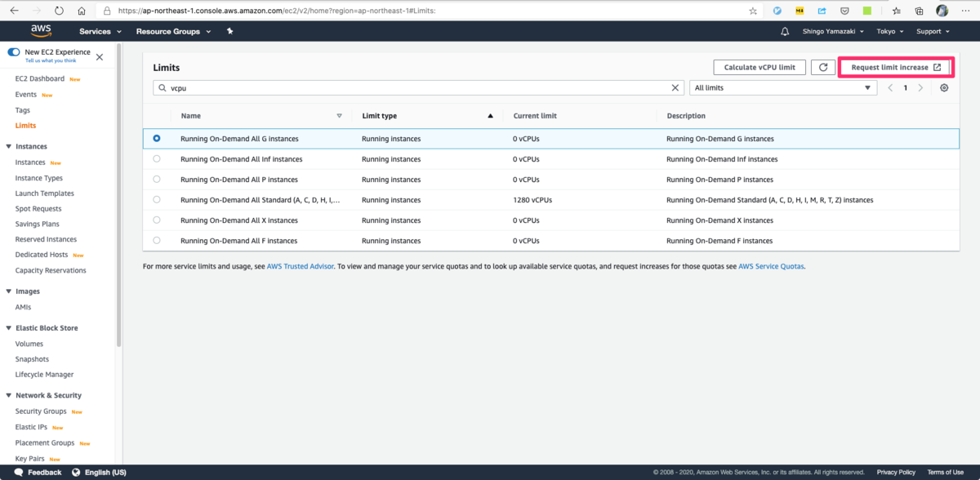Open the Terms of Use link
Screen dimensions: 980x480
946,472
